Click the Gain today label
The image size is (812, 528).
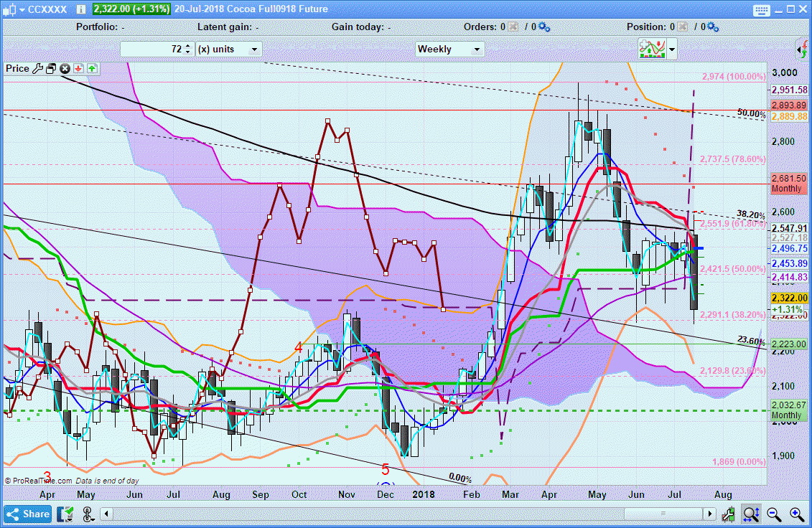pyautogui.click(x=358, y=27)
